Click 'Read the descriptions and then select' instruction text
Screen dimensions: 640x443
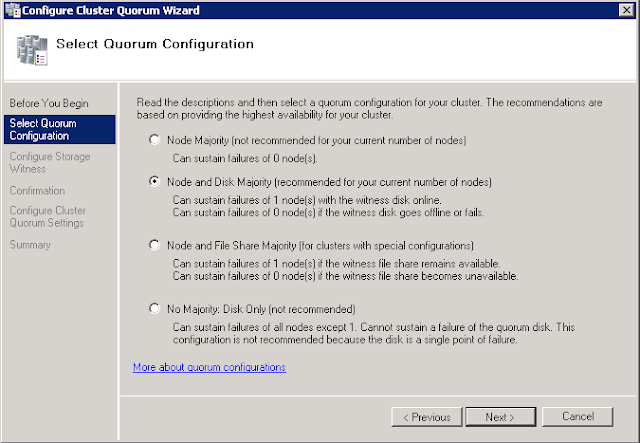(369, 108)
